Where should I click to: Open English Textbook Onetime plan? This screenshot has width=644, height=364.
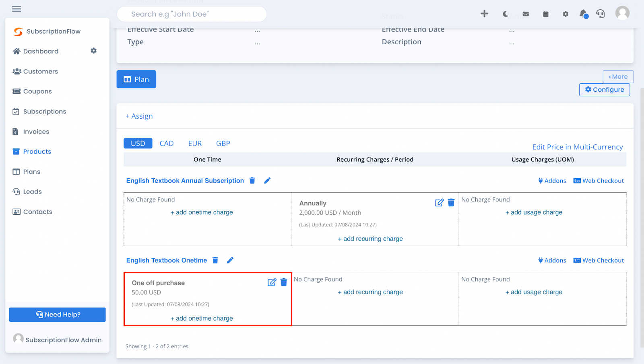tap(167, 260)
